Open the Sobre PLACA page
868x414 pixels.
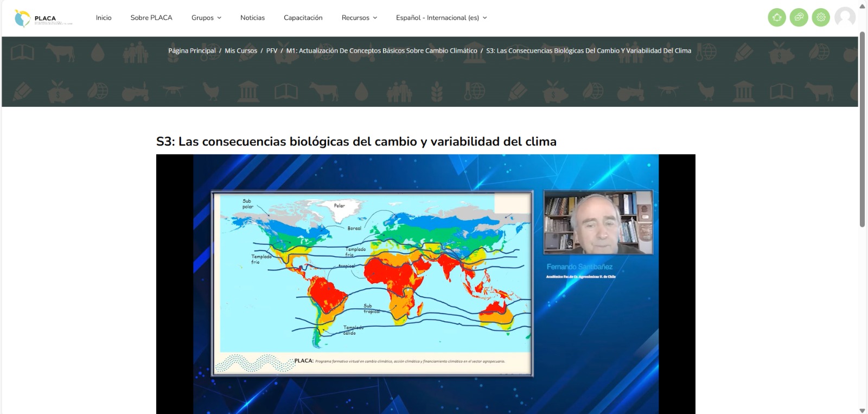[x=151, y=18]
